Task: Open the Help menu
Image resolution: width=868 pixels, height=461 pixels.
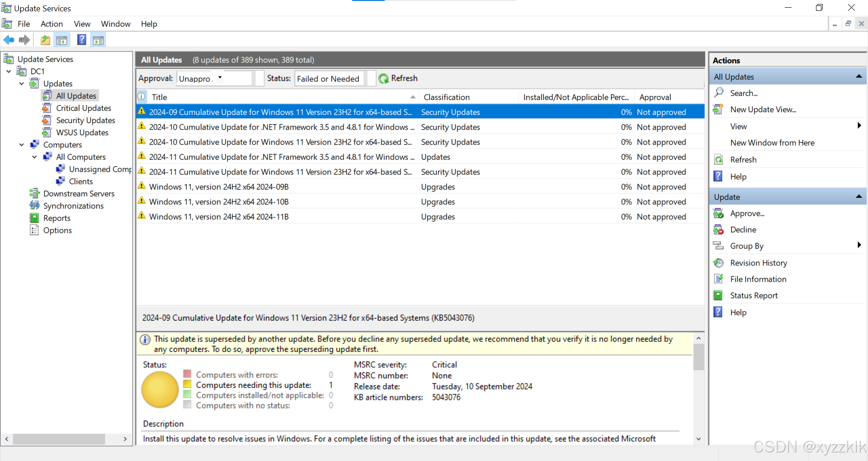Action: tap(149, 24)
